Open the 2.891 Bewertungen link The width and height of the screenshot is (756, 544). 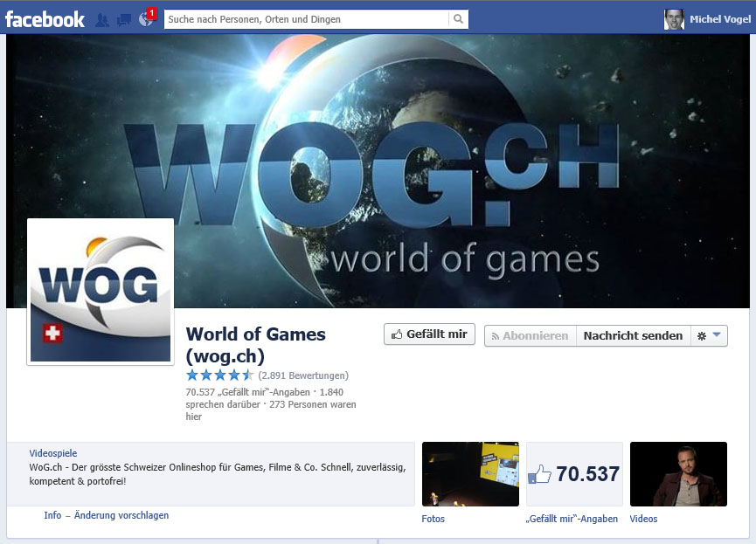[303, 375]
